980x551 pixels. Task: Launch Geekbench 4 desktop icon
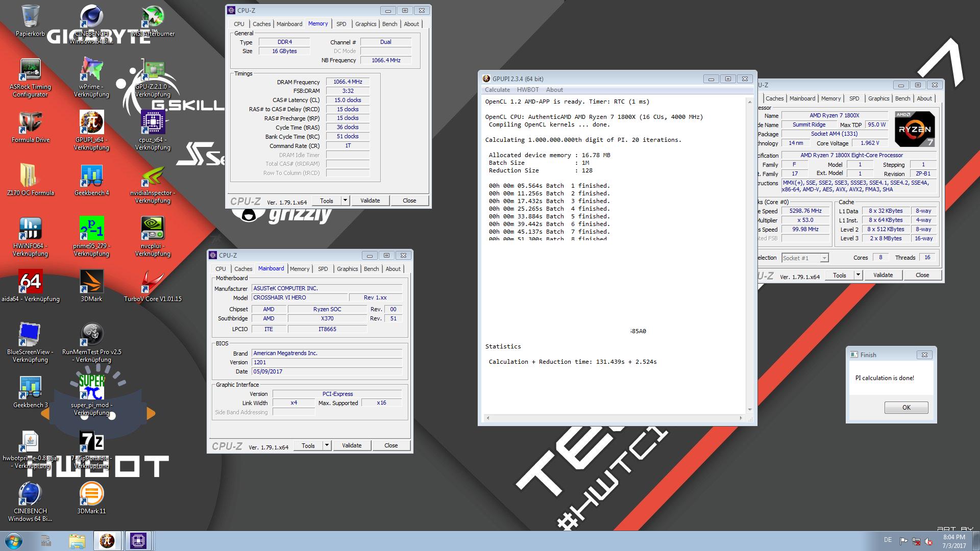92,181
